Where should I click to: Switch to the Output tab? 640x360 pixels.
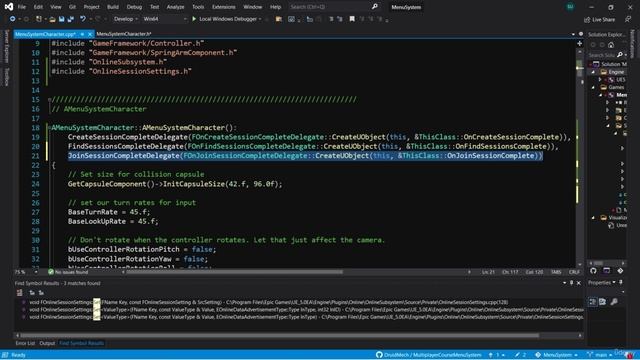[x=47, y=343]
